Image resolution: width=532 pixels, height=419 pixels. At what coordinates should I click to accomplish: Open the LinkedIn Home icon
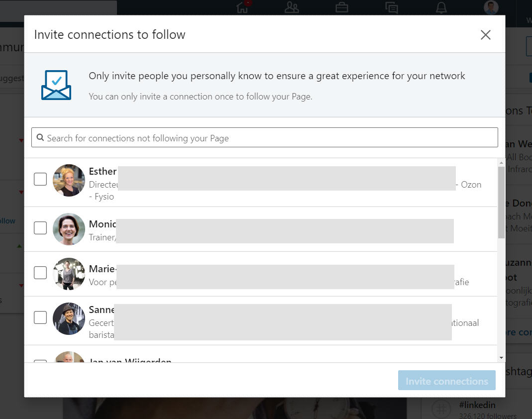pyautogui.click(x=242, y=7)
